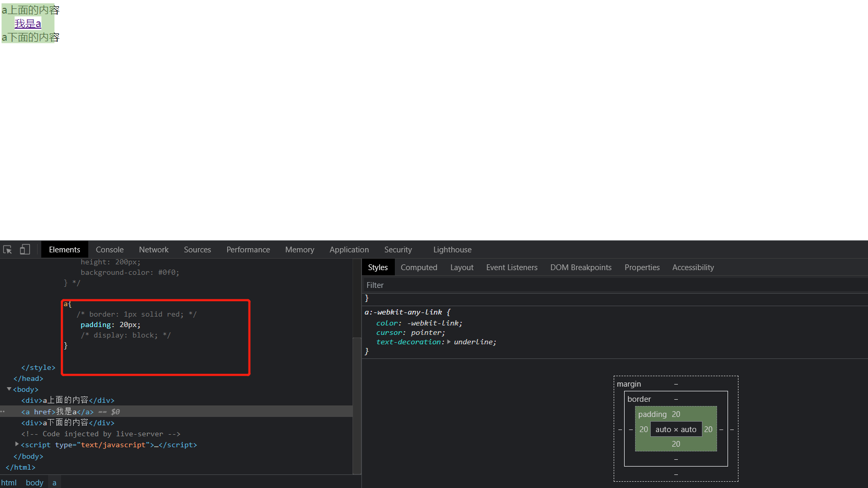Open the Memory tab
This screenshot has height=488, width=868.
300,250
